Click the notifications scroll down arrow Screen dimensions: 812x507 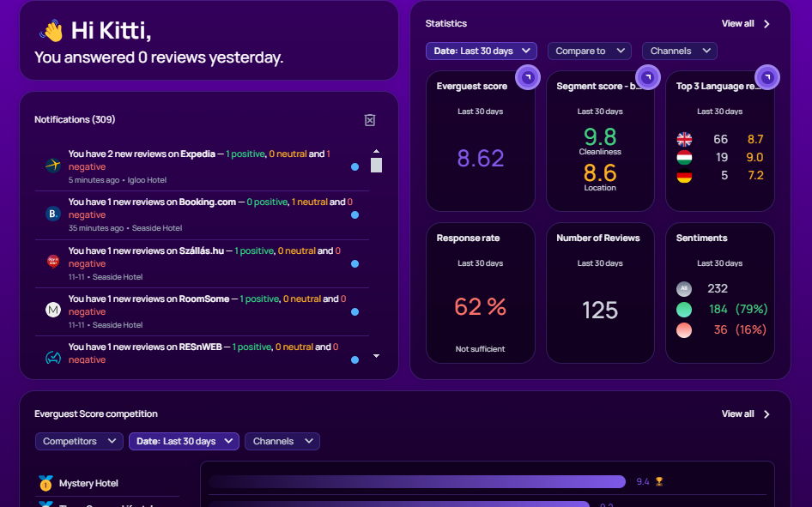click(377, 356)
